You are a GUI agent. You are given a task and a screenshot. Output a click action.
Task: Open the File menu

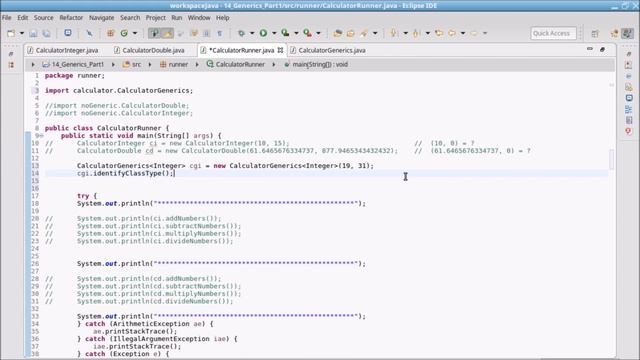click(7, 18)
